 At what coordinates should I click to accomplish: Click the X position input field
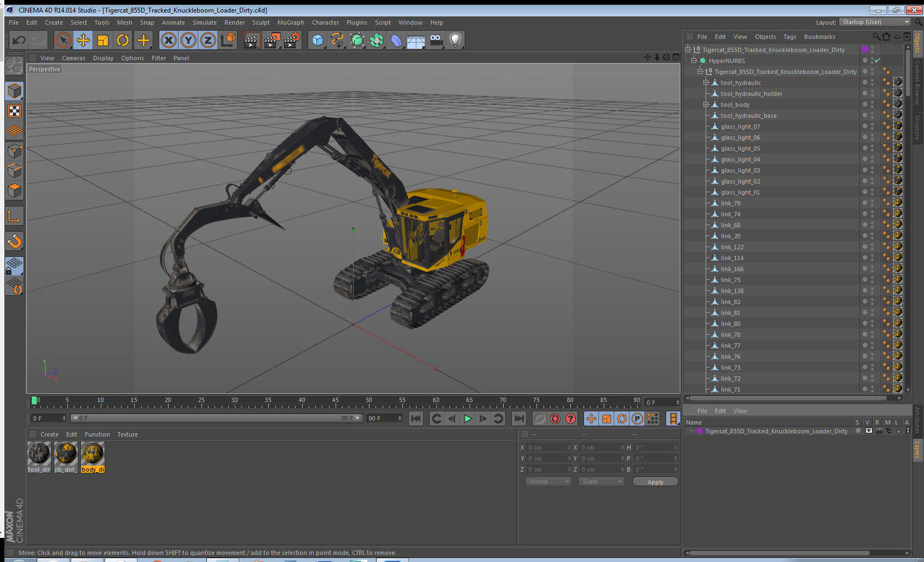(549, 448)
